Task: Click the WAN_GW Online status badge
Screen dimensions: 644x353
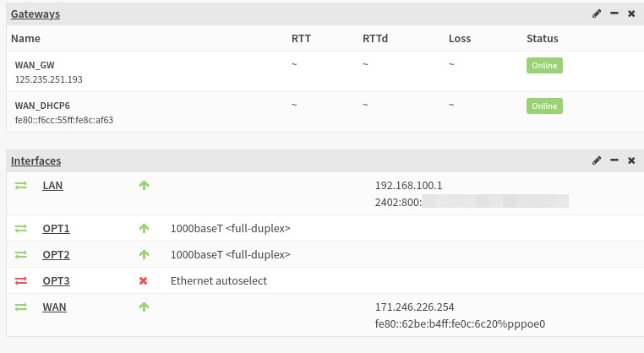Action: point(544,65)
